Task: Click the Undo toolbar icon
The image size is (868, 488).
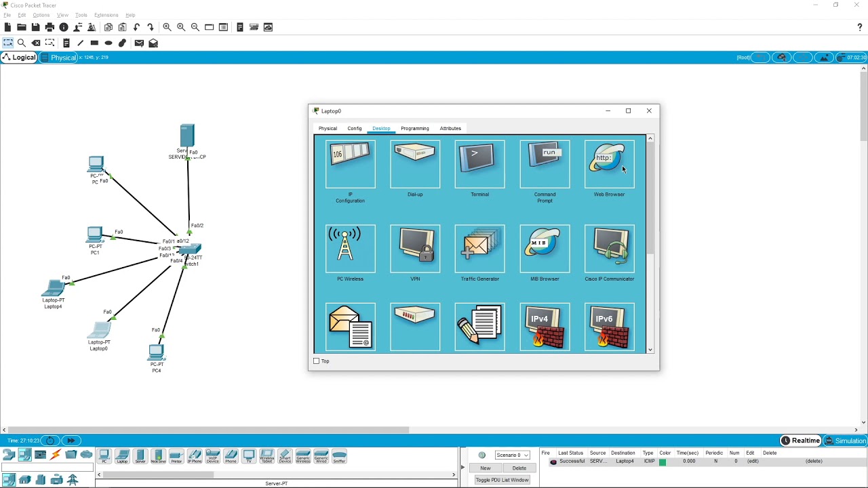Action: coord(136,27)
